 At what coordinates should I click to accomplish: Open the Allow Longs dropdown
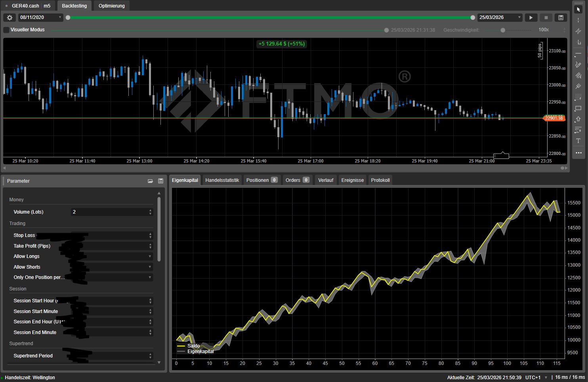(112, 256)
